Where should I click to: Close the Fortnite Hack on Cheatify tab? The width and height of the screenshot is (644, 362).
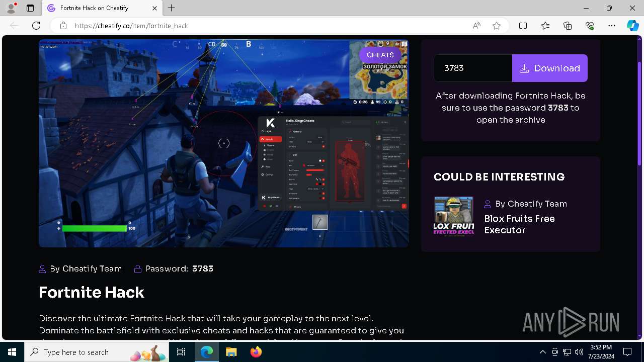[x=155, y=8]
